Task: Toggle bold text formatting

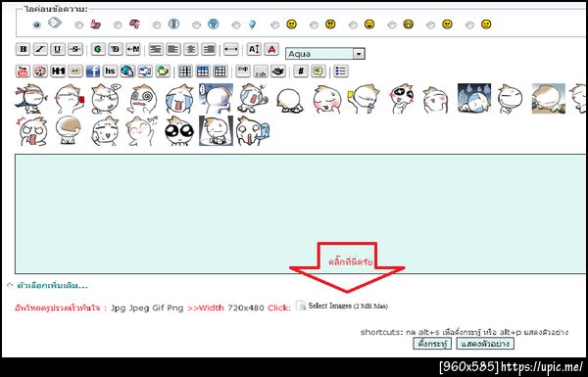Action: (24, 49)
